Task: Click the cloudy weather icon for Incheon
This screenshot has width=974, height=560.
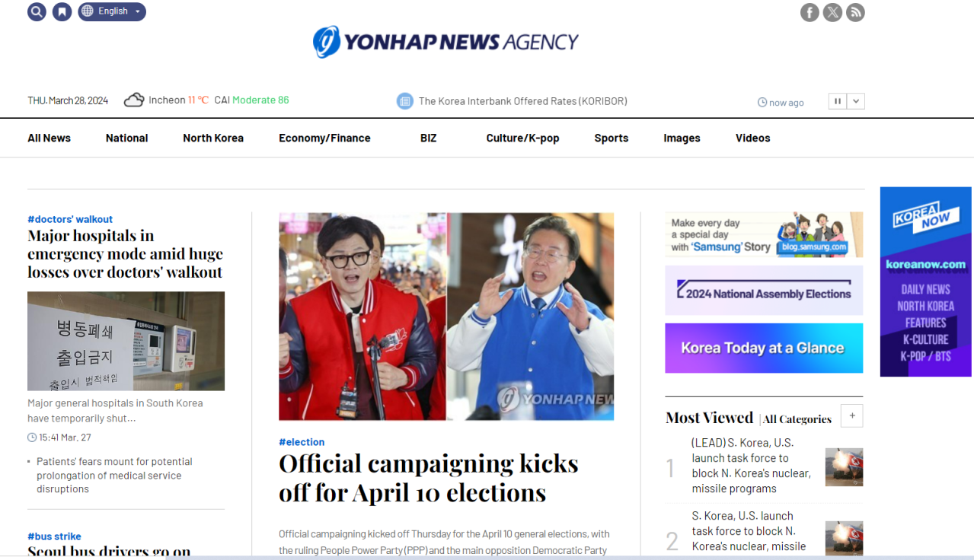Action: click(x=134, y=100)
